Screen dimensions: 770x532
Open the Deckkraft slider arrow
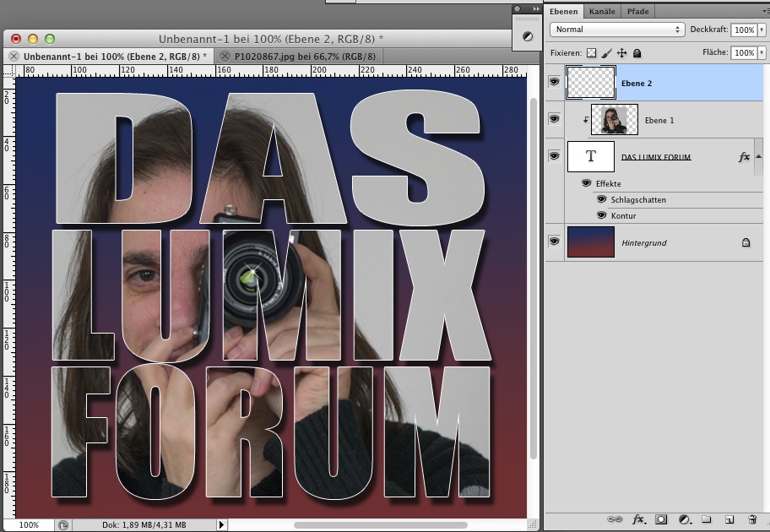point(762,30)
